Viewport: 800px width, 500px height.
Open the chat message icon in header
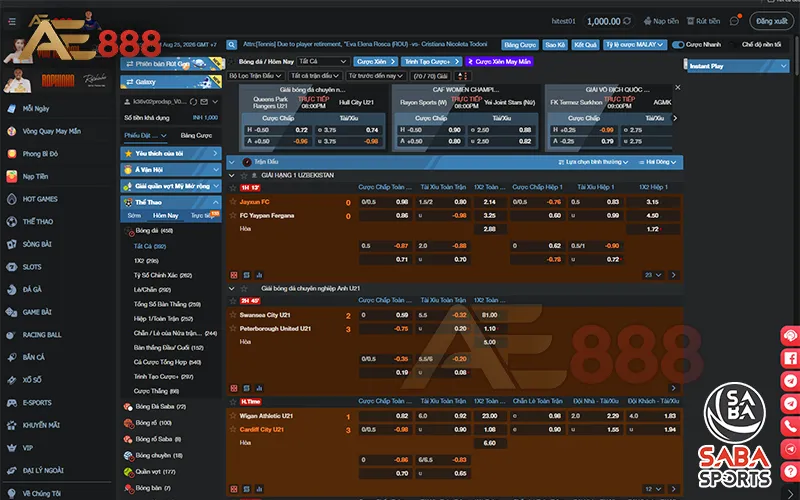pyautogui.click(x=735, y=21)
